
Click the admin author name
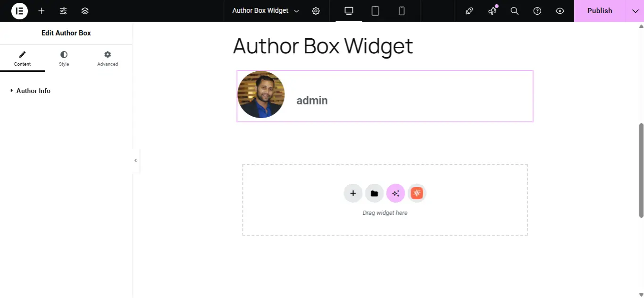312,101
